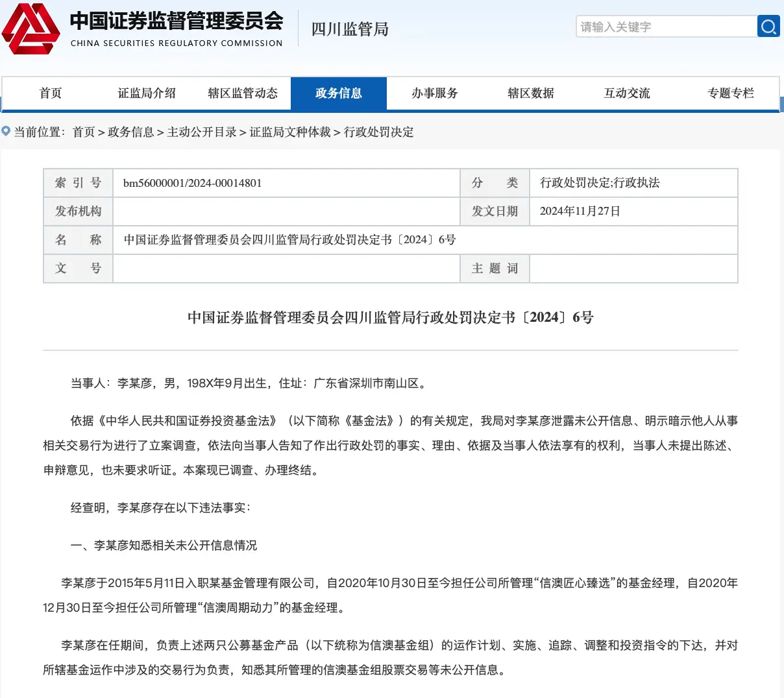This screenshot has width=784, height=698.
Task: Open the 互动交流 navigation item
Action: (x=627, y=93)
